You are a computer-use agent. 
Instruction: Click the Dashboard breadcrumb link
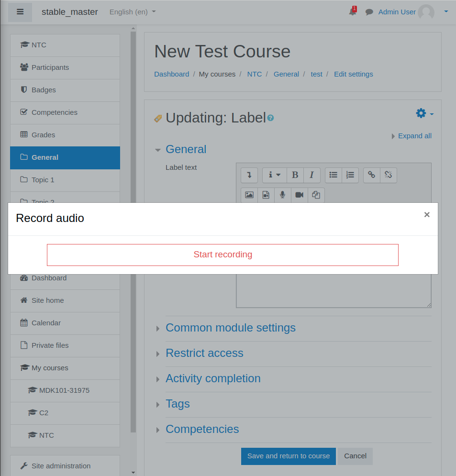coord(171,74)
